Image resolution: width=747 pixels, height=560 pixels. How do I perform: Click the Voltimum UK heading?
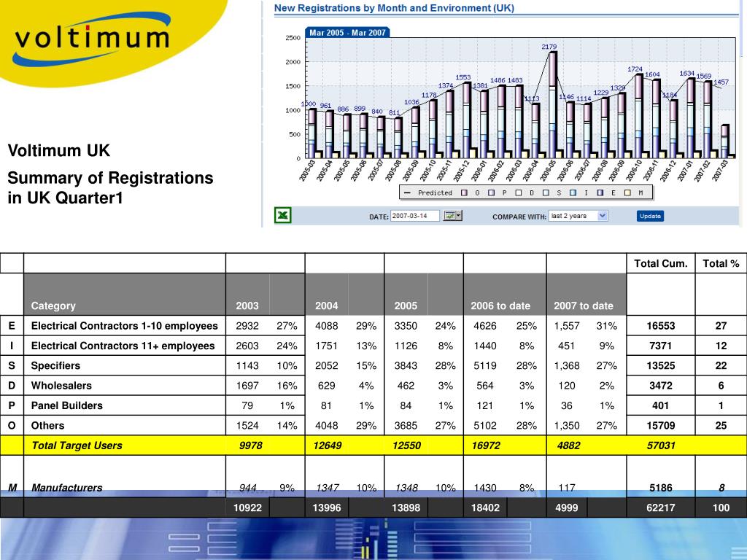(x=58, y=150)
